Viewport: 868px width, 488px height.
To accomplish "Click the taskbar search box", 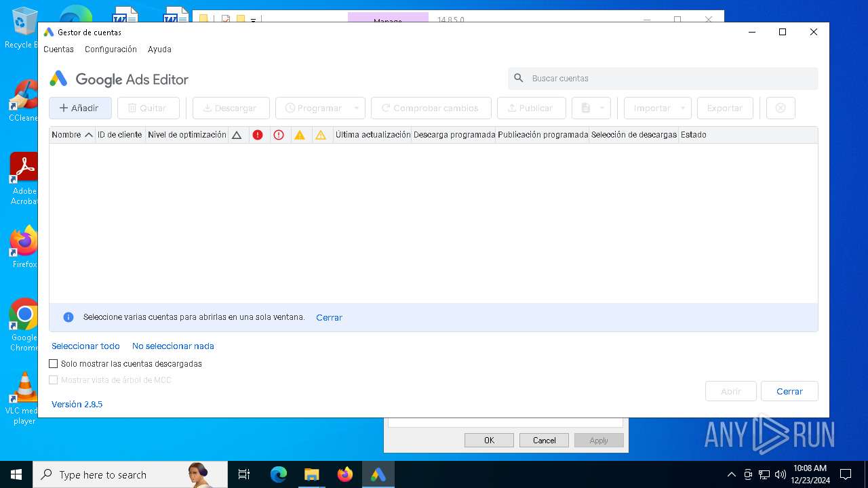I will click(130, 474).
